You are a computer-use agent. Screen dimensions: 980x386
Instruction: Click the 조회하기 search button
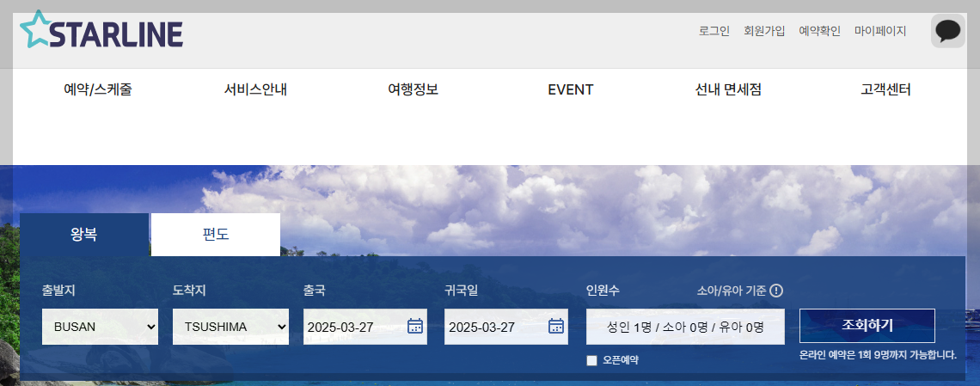(x=867, y=326)
